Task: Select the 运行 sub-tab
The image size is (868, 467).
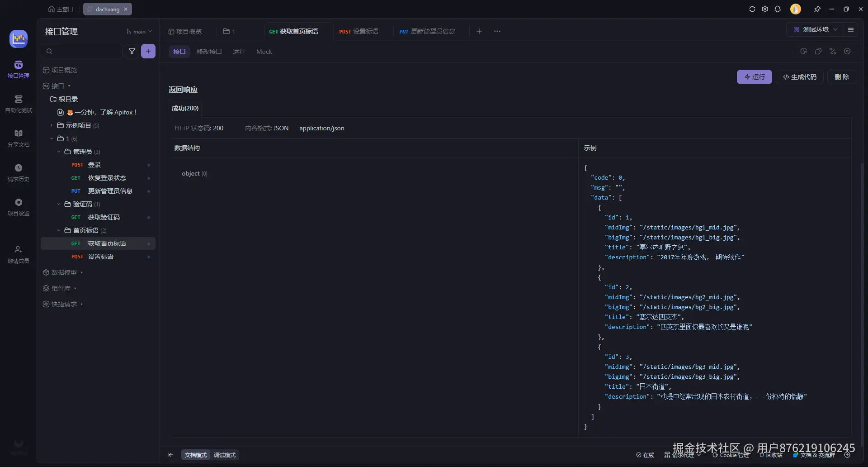Action: tap(239, 52)
